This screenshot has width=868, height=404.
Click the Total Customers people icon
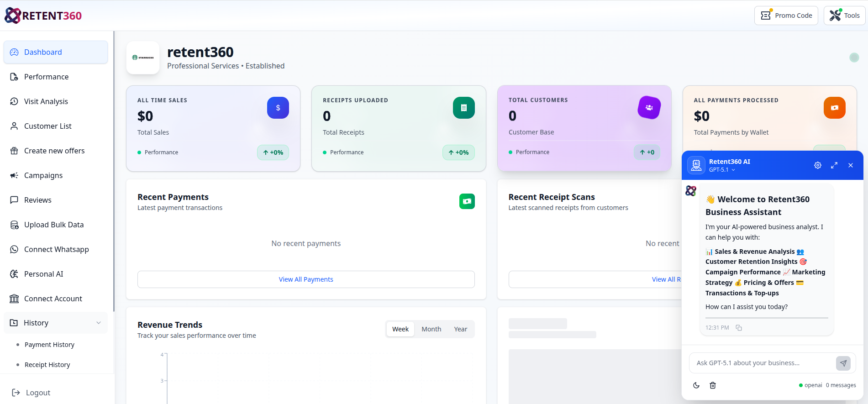point(649,108)
